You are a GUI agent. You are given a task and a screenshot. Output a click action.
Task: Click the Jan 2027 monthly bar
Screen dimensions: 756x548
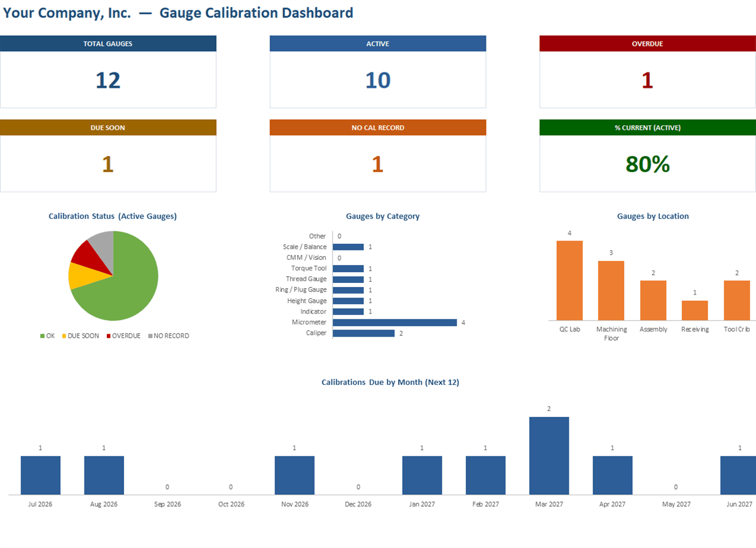(422, 475)
